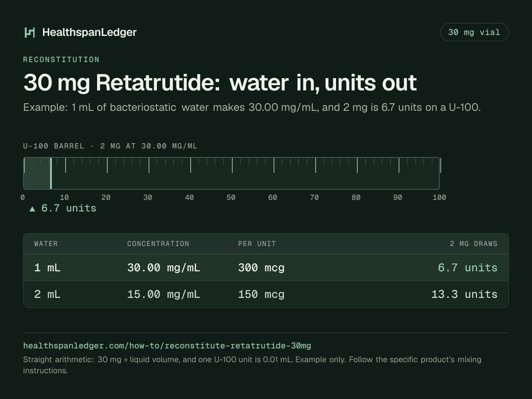The image size is (532, 399).
Task: Click the PER UNIT column header
Action: (x=257, y=243)
